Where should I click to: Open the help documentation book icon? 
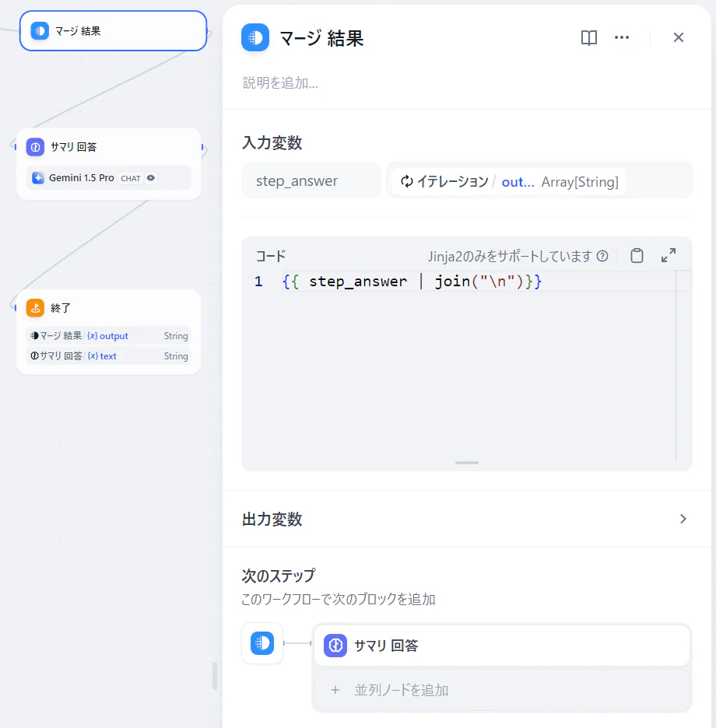pyautogui.click(x=588, y=37)
